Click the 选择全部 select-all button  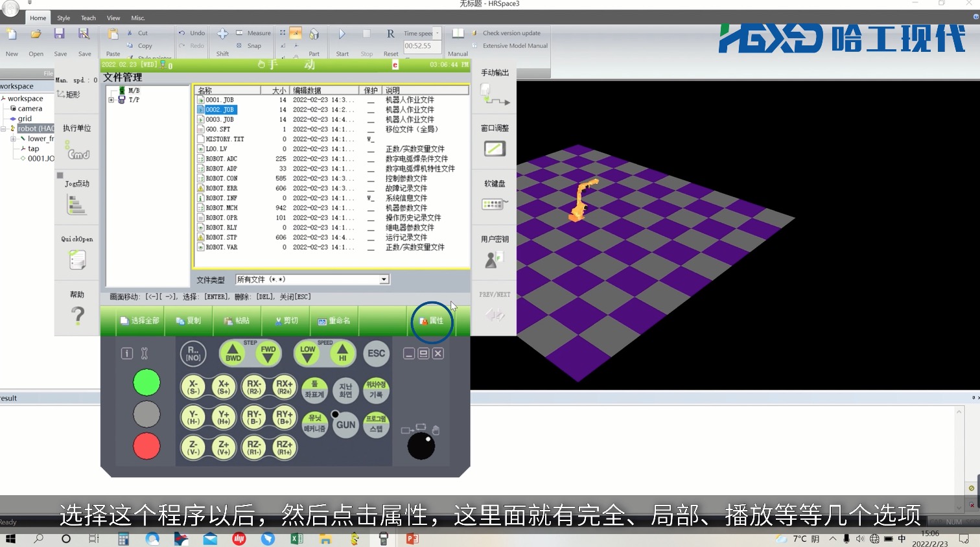tap(139, 321)
